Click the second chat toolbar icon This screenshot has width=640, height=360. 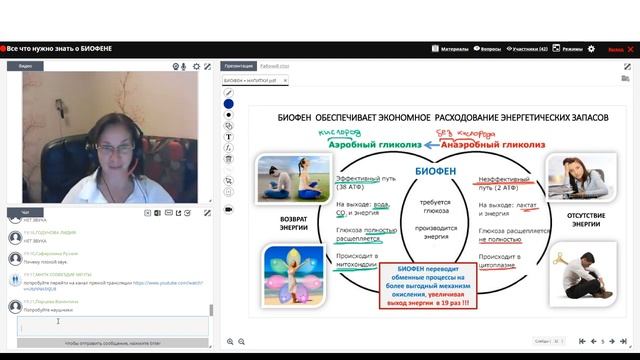tap(157, 213)
